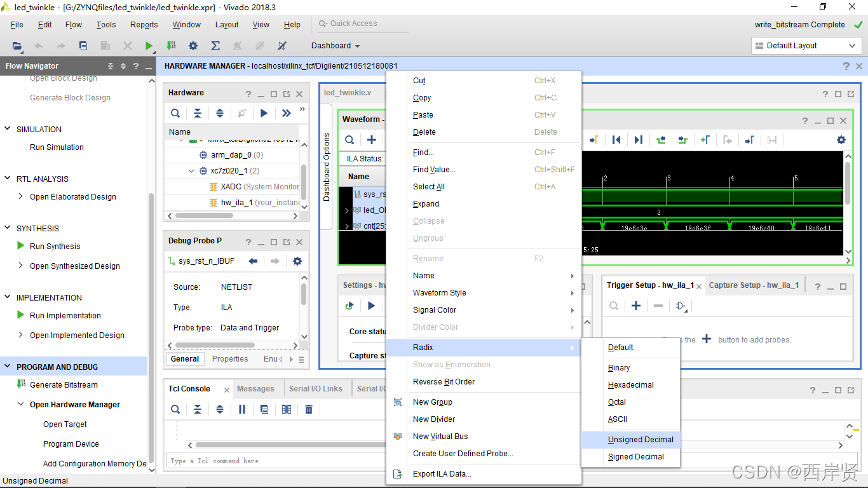
Task: Switch to Capture Setup - hw_ila_1 tab
Action: [754, 285]
